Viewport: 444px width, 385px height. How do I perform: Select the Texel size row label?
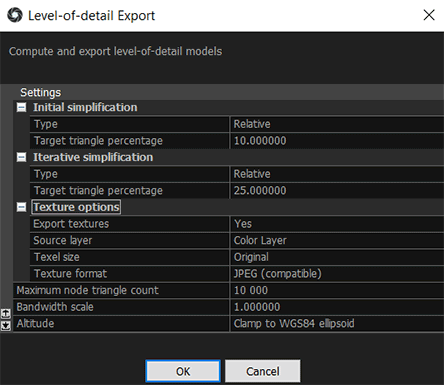coord(57,257)
